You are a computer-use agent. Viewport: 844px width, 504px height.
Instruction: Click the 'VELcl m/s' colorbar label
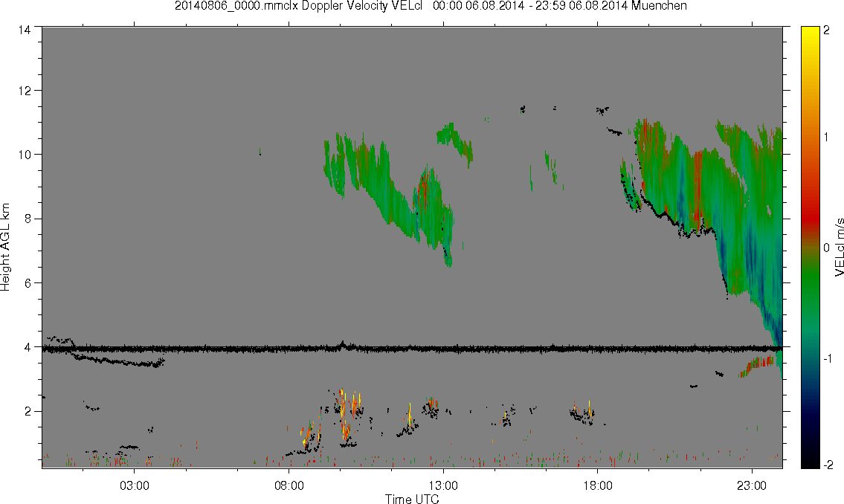(839, 248)
